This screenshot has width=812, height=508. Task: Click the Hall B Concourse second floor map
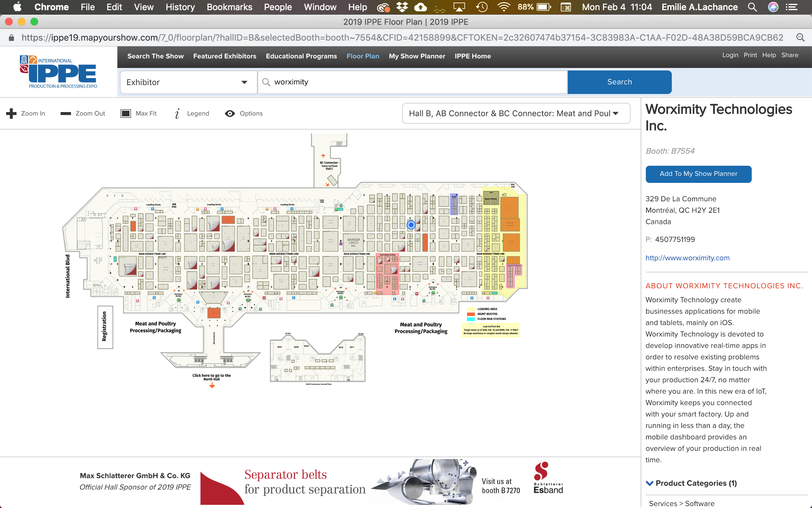[x=318, y=358]
